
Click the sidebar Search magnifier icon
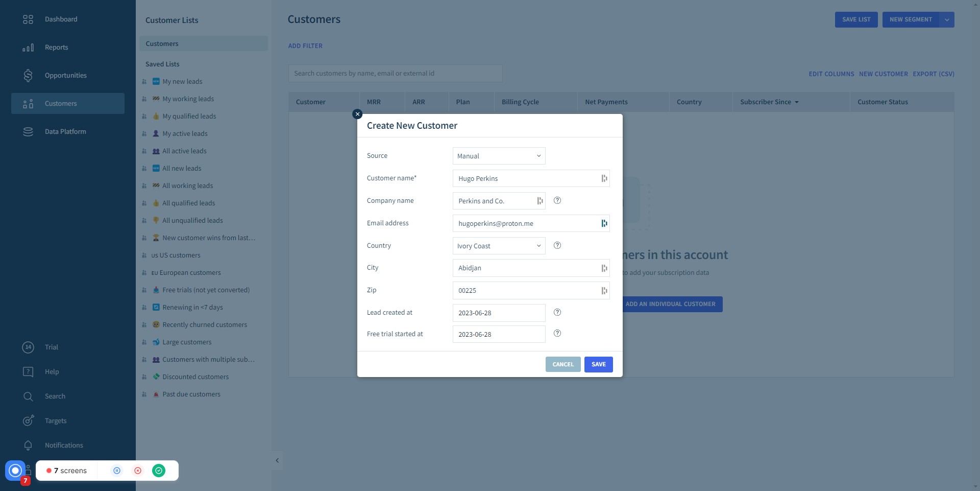(x=28, y=396)
